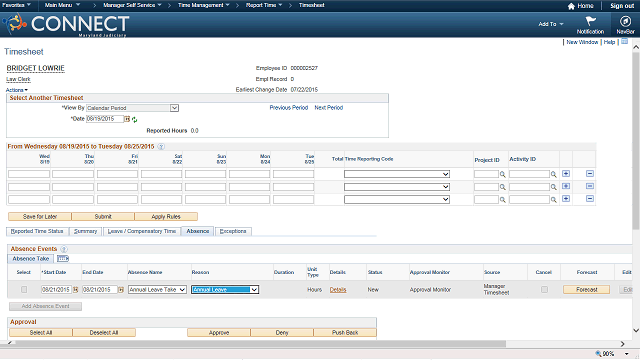Image resolution: width=640 pixels, height=360 pixels.
Task: Open Reason dropdown showing Annual Leave
Action: [x=225, y=290]
